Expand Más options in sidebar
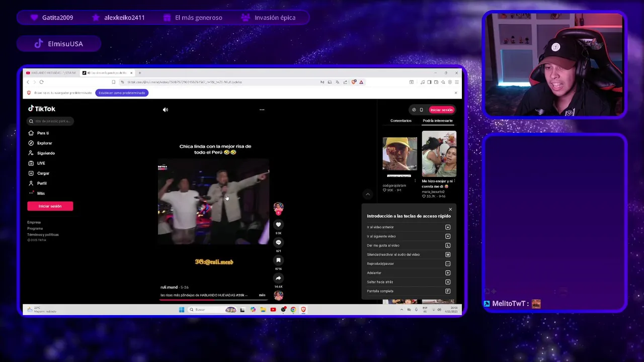Screen dimensions: 644x362 point(40,194)
